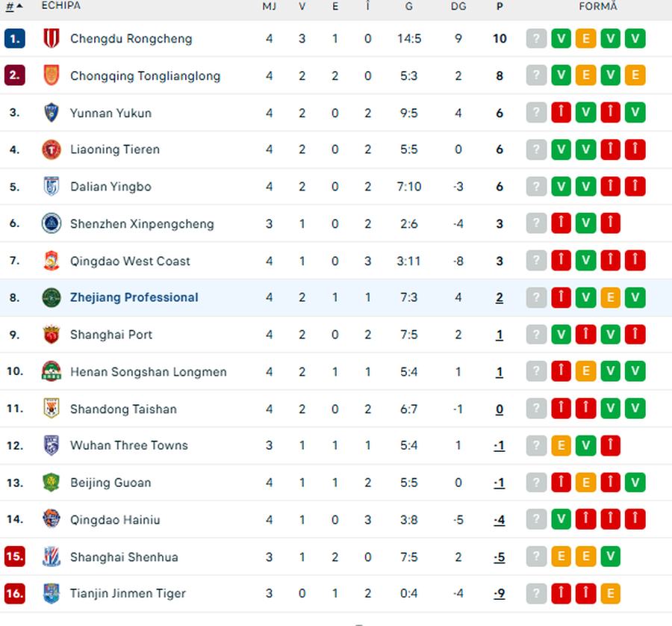Image resolution: width=672 pixels, height=626 pixels.
Task: Select the Tianjin Jinmen Tiger logo
Action: pyautogui.click(x=51, y=594)
